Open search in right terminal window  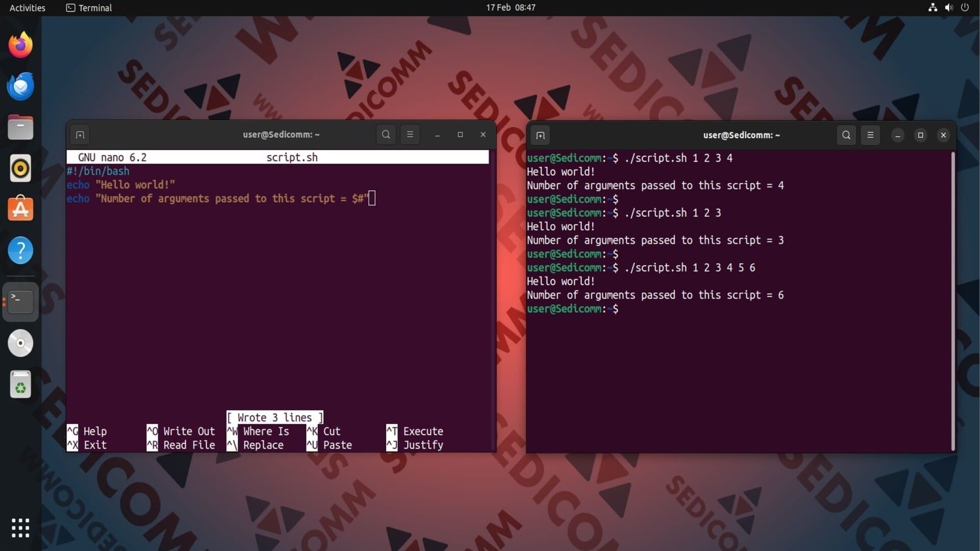pyautogui.click(x=846, y=135)
